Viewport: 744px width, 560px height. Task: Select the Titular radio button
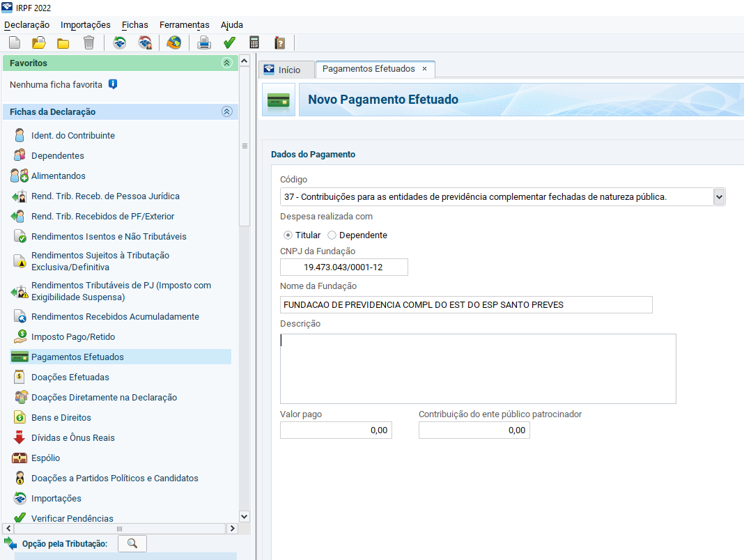288,235
